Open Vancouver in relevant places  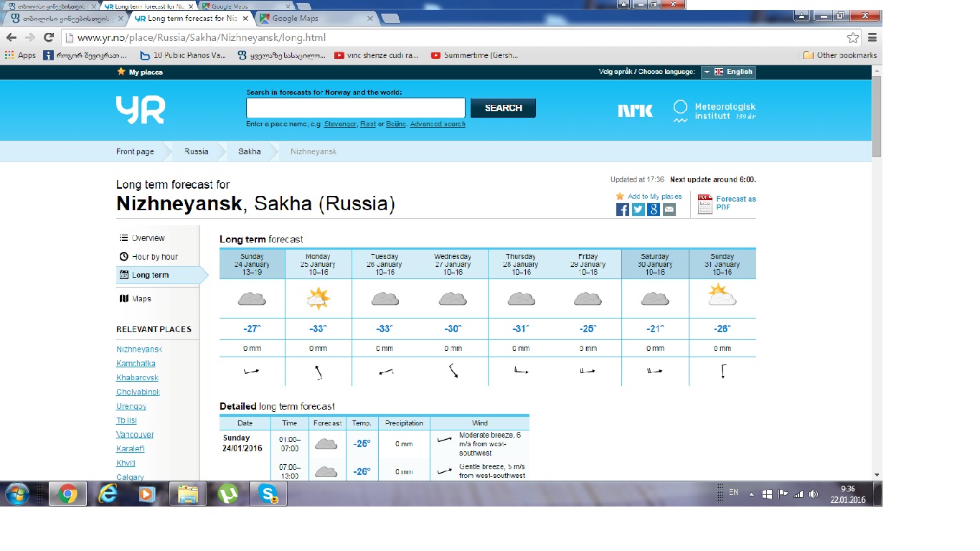pos(135,435)
